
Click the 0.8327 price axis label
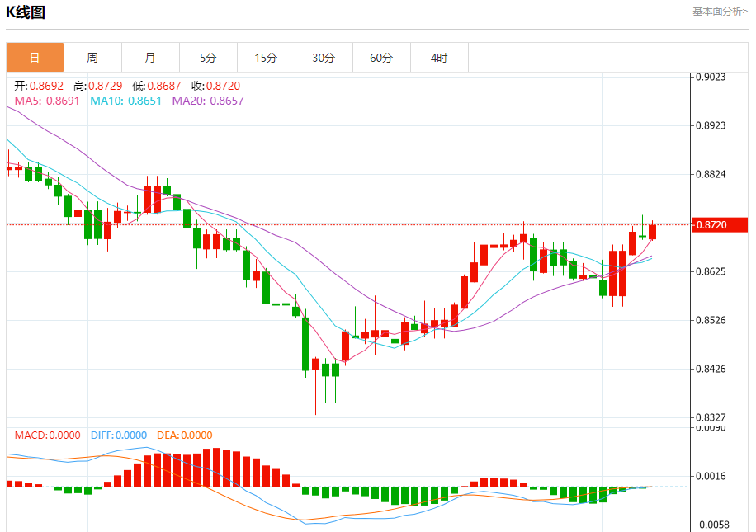click(711, 417)
